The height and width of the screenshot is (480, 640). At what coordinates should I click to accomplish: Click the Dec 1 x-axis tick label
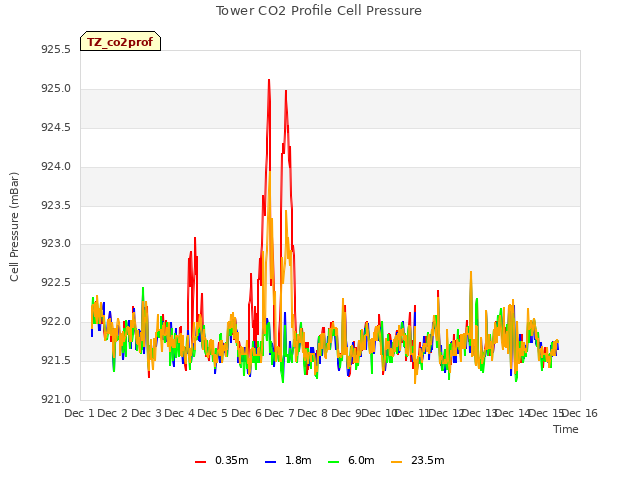[80, 413]
